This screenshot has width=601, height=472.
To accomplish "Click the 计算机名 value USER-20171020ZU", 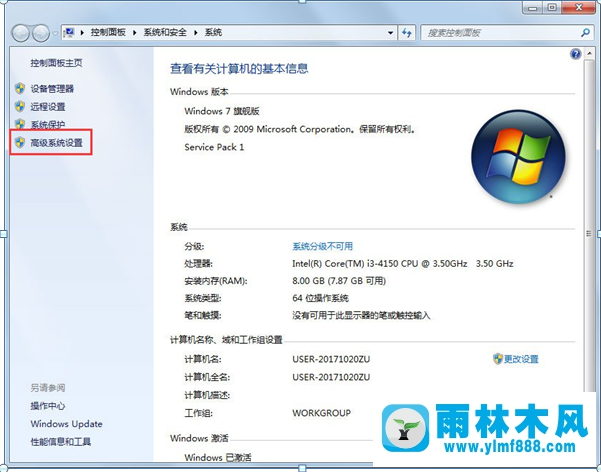I will click(x=331, y=359).
